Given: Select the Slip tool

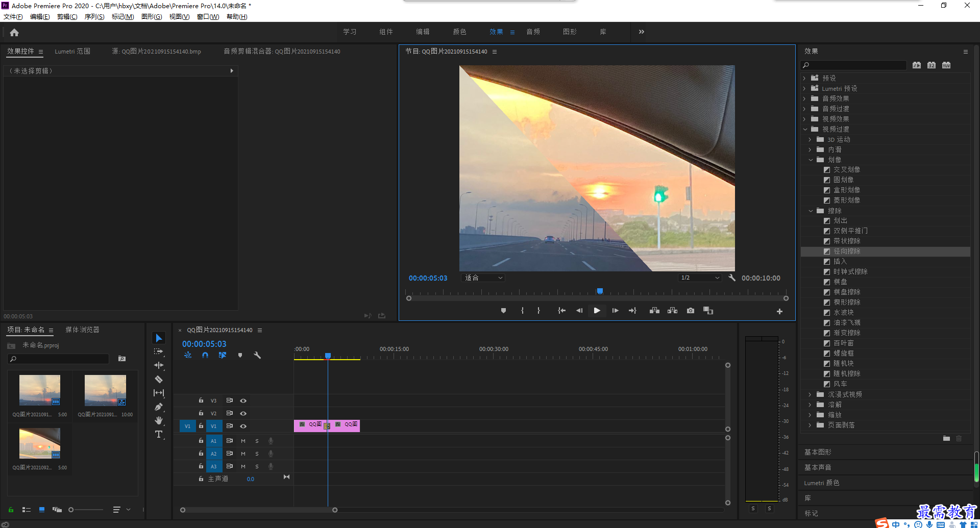Looking at the screenshot, I should (159, 393).
